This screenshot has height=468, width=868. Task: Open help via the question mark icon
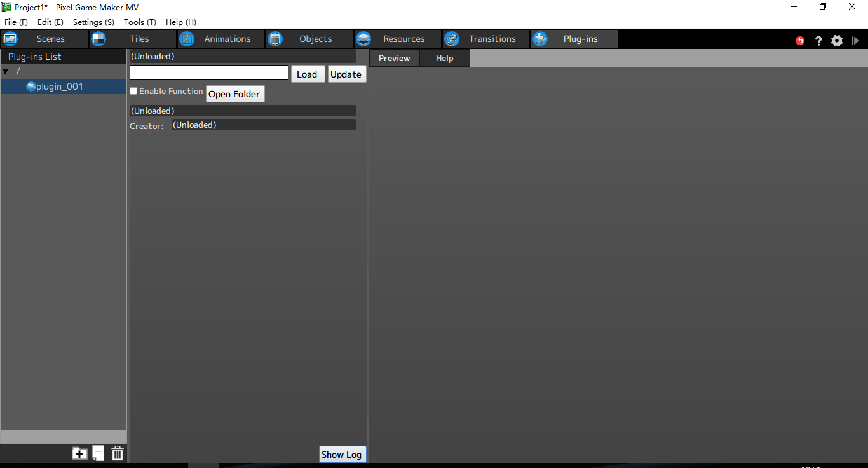818,41
